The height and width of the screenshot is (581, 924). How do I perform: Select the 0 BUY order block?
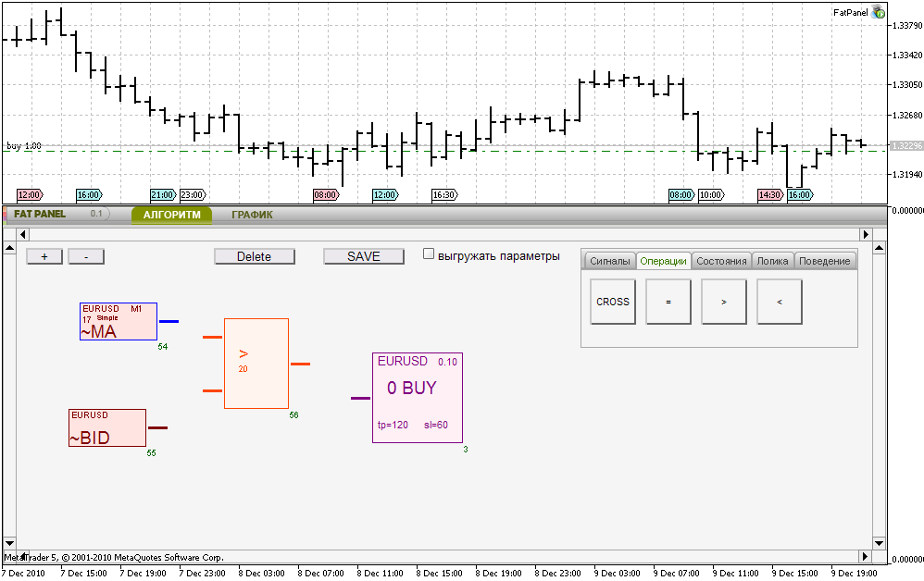pyautogui.click(x=418, y=398)
